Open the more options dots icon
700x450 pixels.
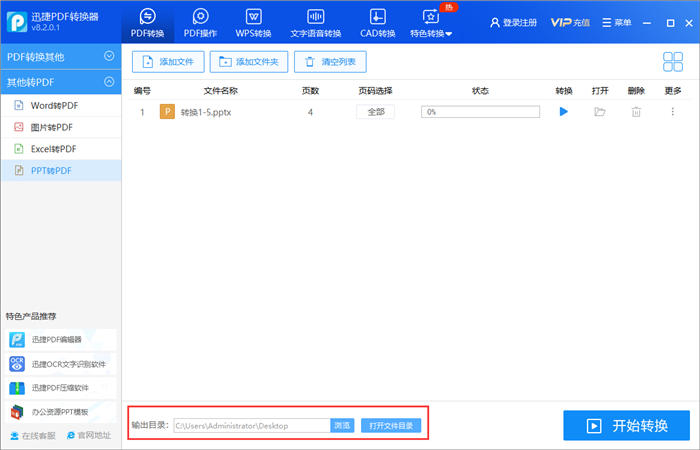point(673,112)
